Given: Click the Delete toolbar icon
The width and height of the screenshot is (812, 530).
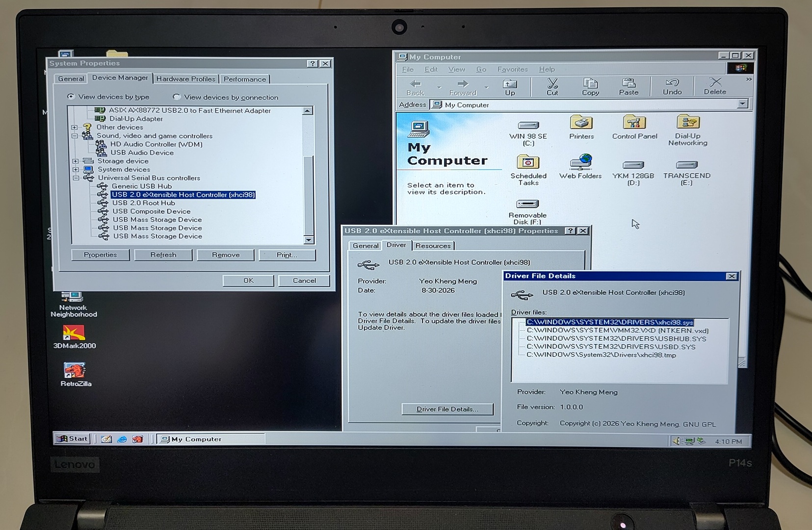Looking at the screenshot, I should (715, 86).
